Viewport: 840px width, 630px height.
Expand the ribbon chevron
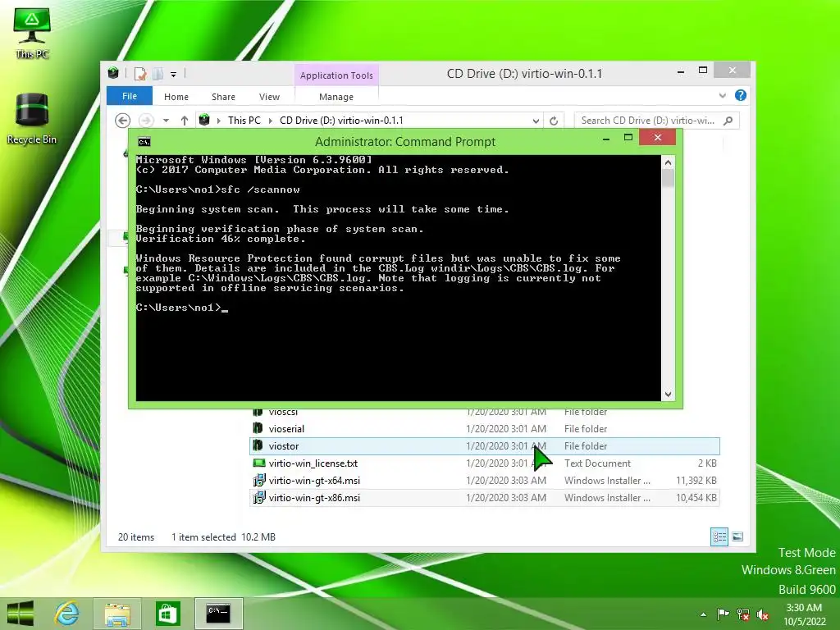tap(722, 95)
